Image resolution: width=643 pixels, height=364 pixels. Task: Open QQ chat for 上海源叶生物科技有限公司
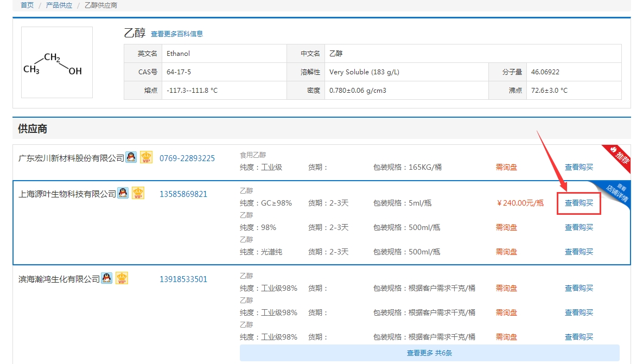click(x=122, y=193)
